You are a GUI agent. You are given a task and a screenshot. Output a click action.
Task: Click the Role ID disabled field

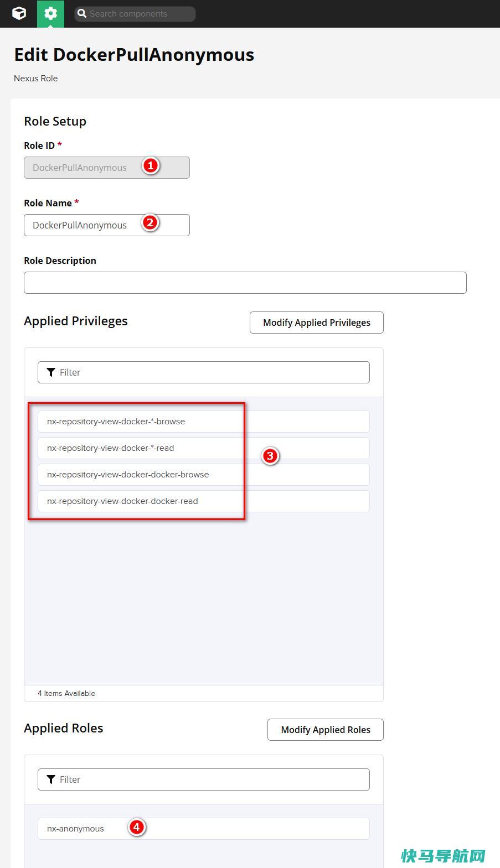tap(107, 168)
